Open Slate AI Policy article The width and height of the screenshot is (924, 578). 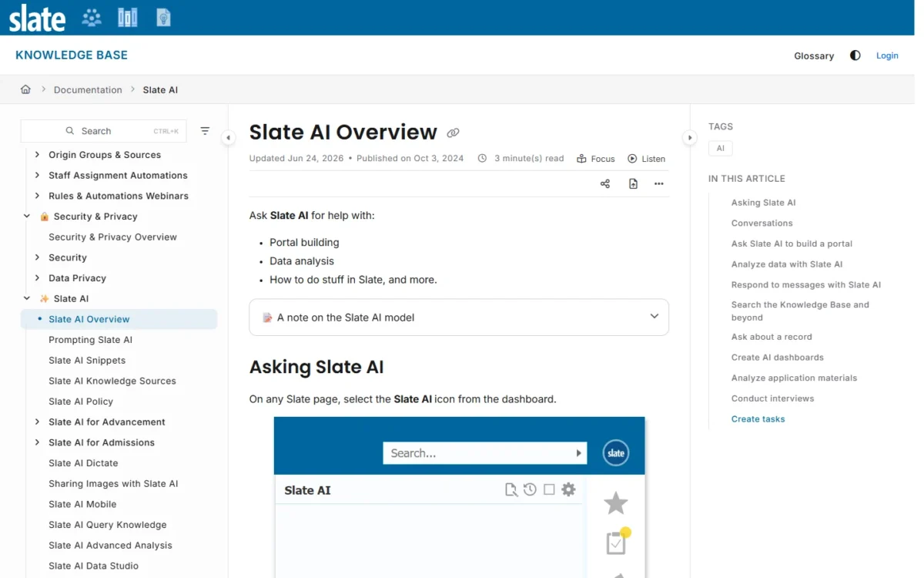click(81, 402)
